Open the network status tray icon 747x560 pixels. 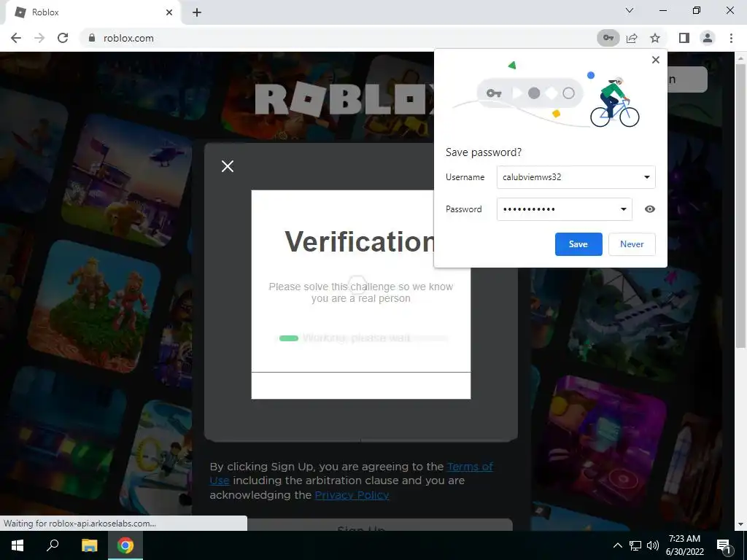tap(635, 545)
